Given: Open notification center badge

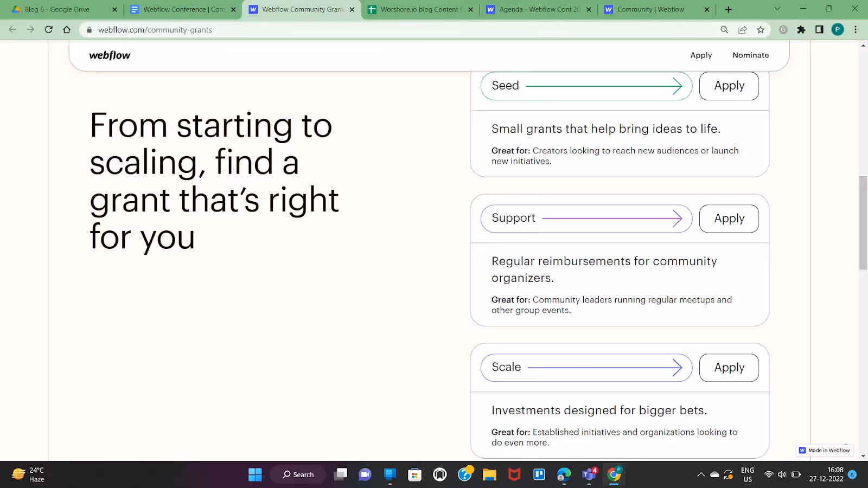Looking at the screenshot, I should (x=852, y=474).
